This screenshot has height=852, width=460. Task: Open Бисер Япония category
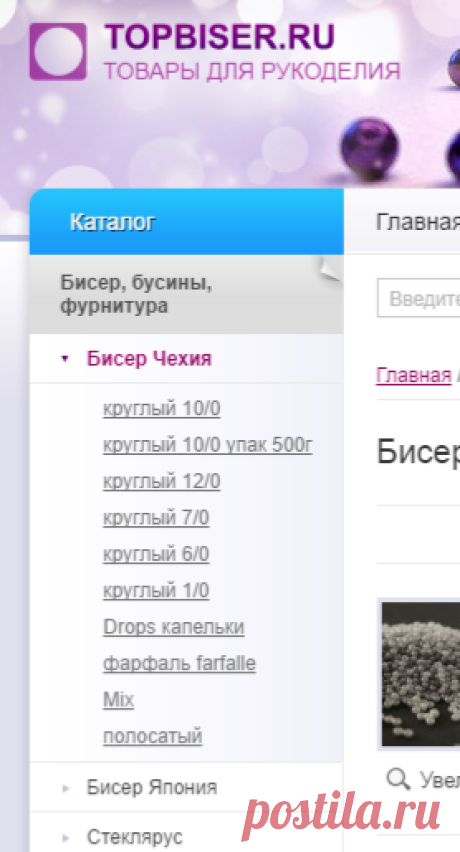[x=152, y=787]
